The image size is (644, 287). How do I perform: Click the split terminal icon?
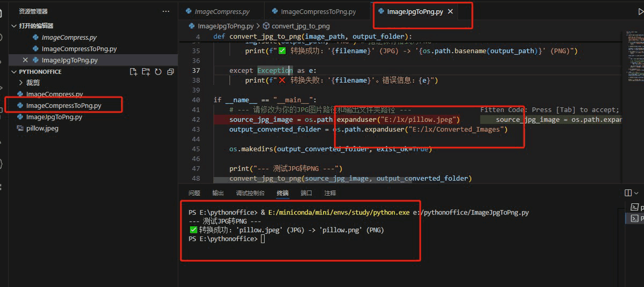click(x=628, y=193)
